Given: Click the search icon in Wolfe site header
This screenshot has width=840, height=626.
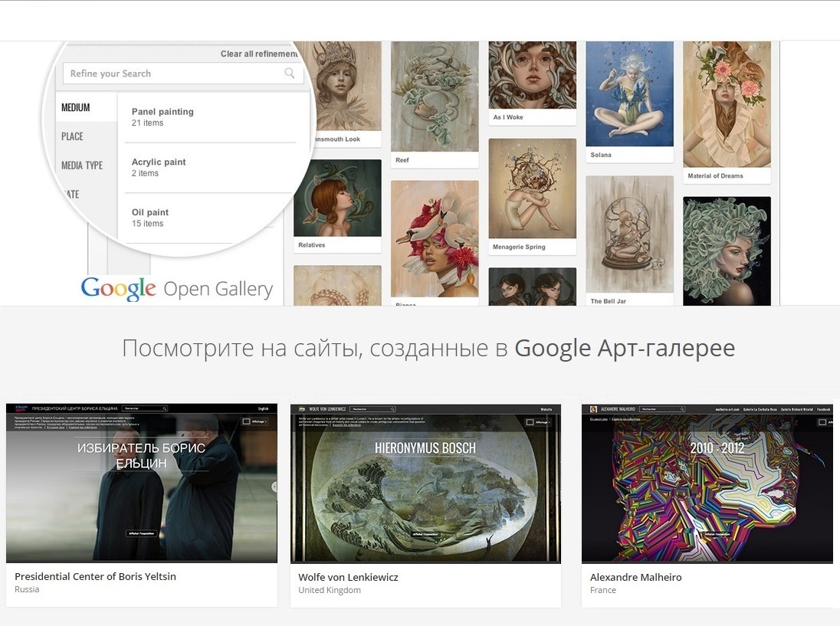Looking at the screenshot, I should [392, 409].
